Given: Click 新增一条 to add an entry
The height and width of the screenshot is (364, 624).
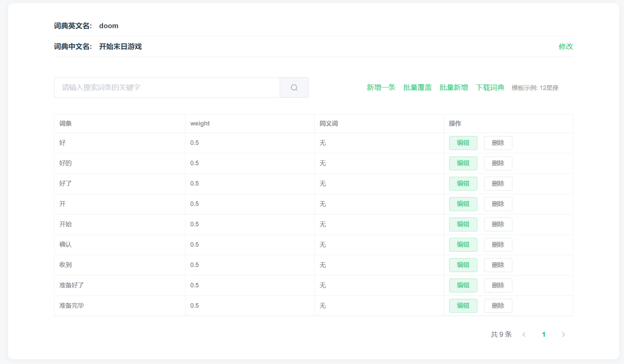Looking at the screenshot, I should (381, 88).
